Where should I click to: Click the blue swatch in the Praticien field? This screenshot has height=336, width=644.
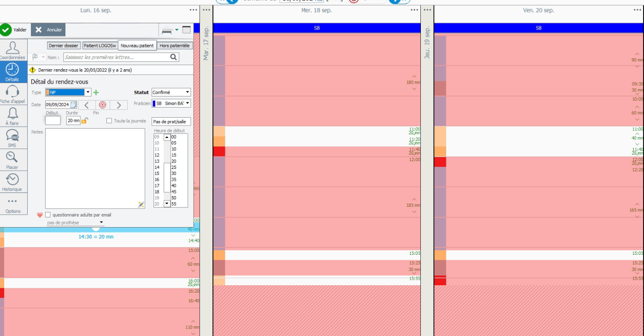coord(154,103)
